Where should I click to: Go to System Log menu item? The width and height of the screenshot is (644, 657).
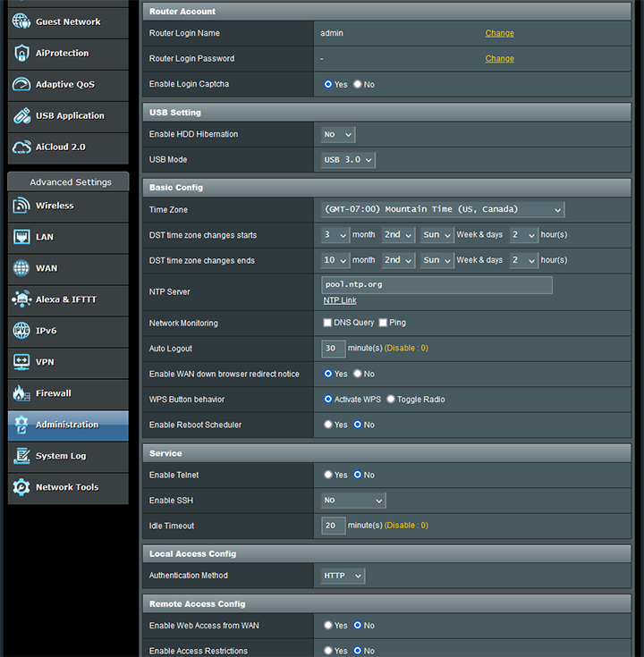click(x=61, y=456)
